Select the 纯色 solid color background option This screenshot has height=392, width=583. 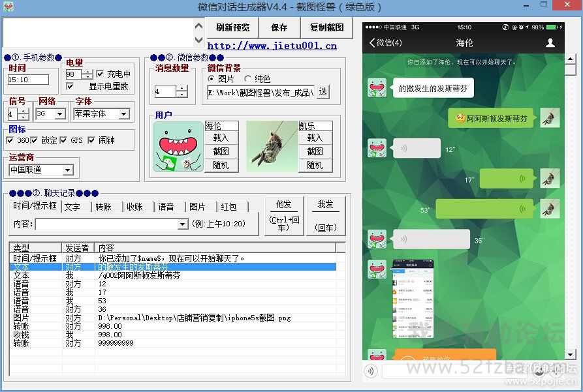[248, 79]
